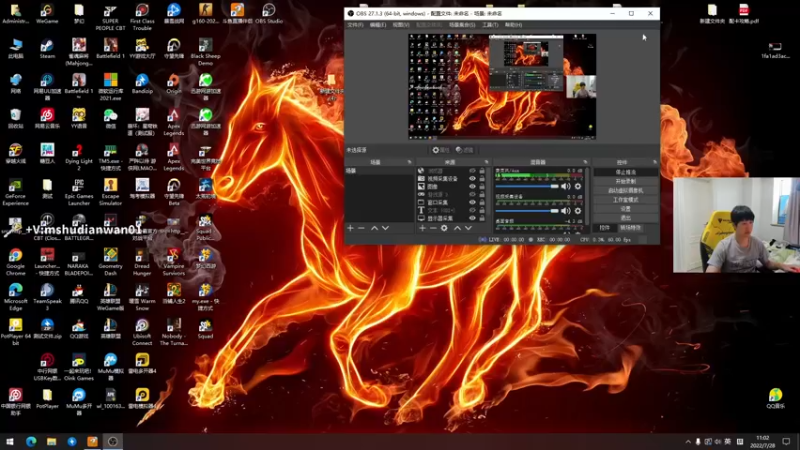This screenshot has width=800, height=450.
Task: Click the 滤镜 filters button
Action: coord(464,150)
